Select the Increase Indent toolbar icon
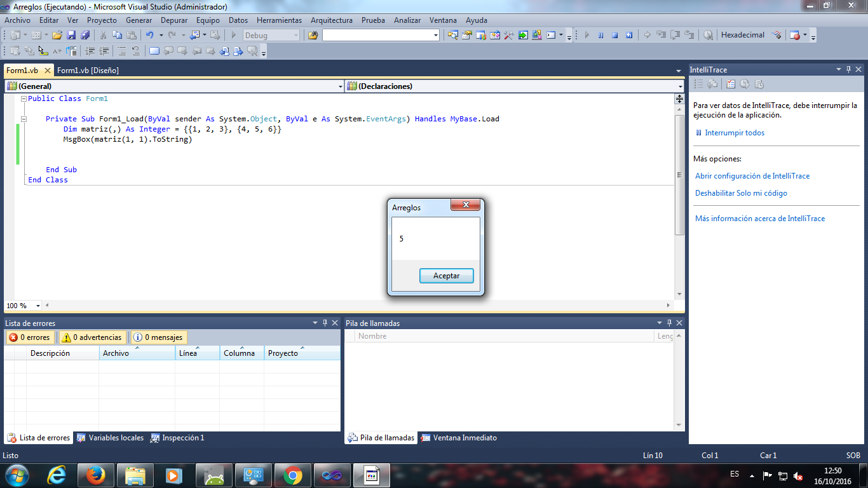Image resolution: width=868 pixels, height=488 pixels. [x=102, y=50]
